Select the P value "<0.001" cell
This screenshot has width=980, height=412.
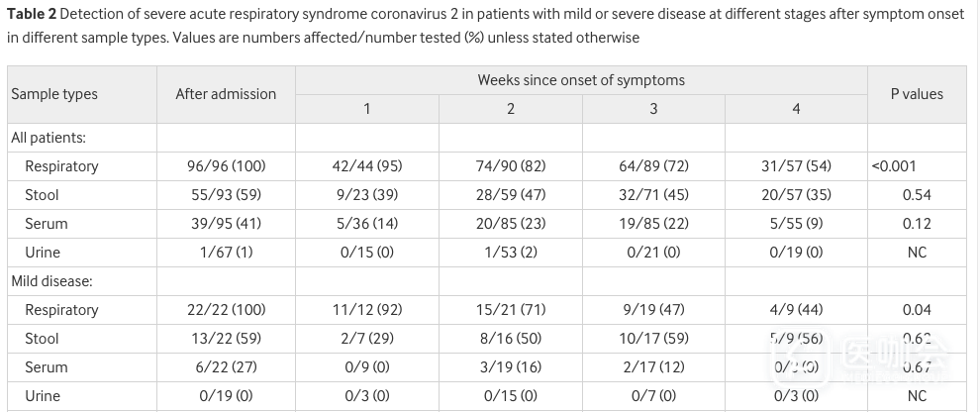click(x=893, y=166)
